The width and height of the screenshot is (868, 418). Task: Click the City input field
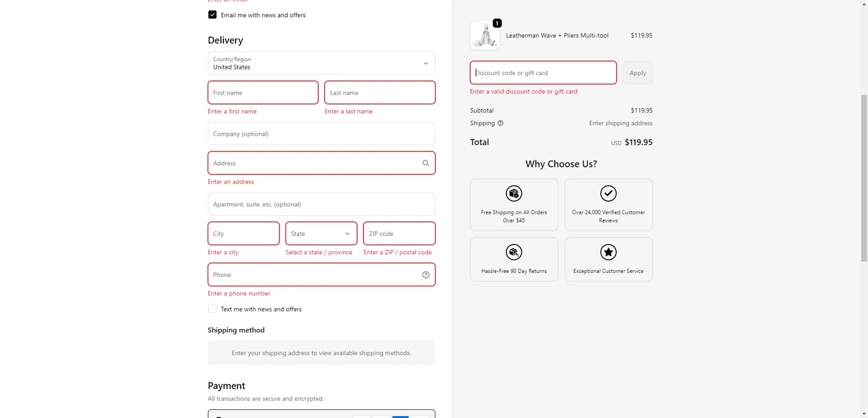click(243, 234)
